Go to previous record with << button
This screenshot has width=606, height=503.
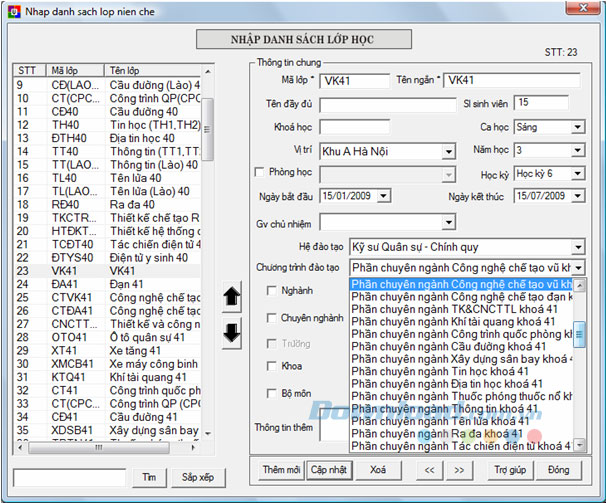[428, 469]
